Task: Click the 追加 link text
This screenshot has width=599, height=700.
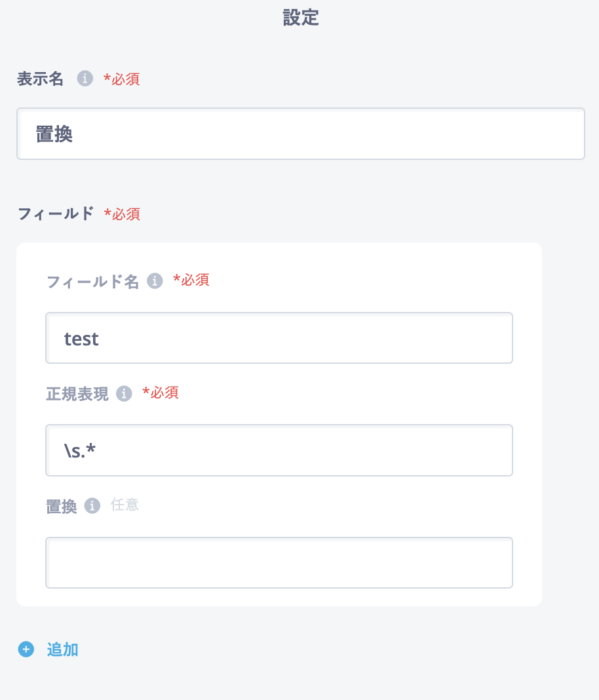Action: pos(62,650)
